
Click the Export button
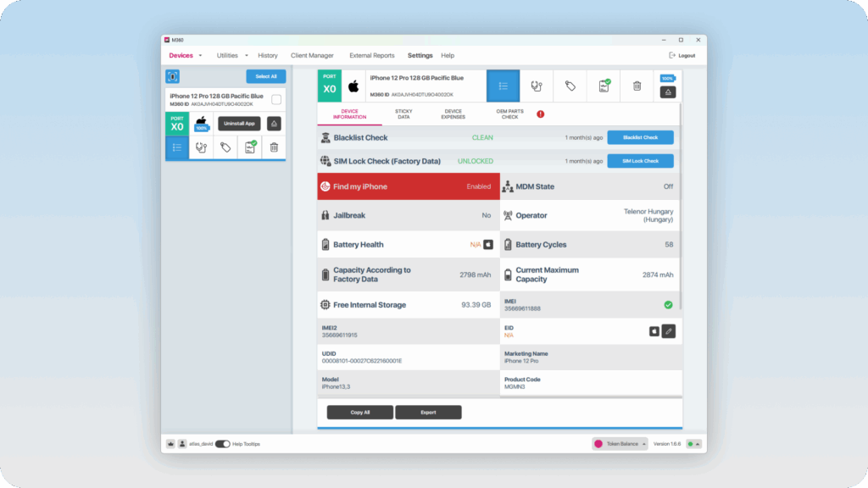[x=428, y=413]
